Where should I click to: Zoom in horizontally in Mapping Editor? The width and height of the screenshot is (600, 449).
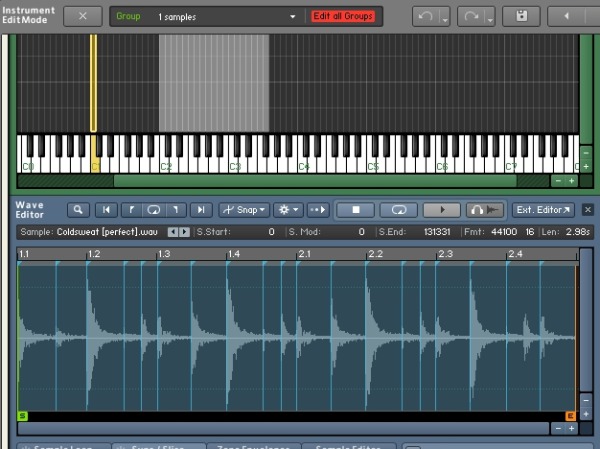click(x=571, y=181)
